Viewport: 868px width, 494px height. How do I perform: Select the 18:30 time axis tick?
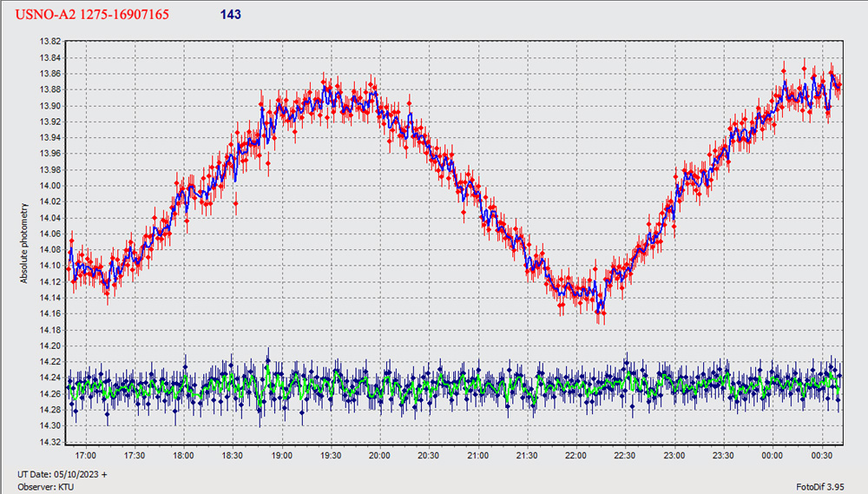point(233,455)
